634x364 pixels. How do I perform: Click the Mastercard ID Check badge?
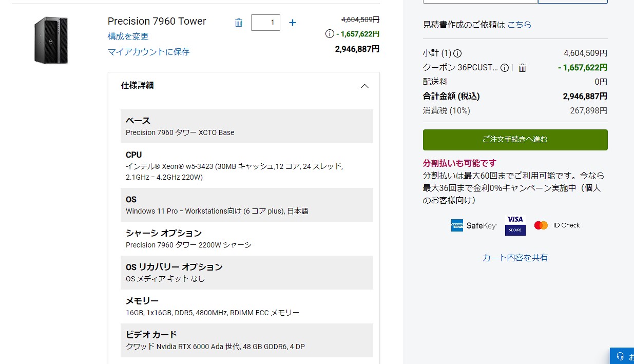coord(556,225)
